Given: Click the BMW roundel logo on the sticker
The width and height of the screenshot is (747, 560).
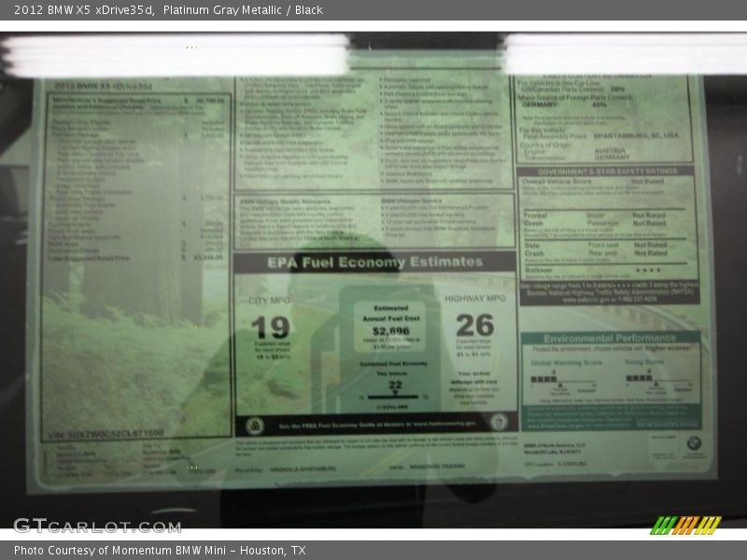Looking at the screenshot, I should [694, 443].
